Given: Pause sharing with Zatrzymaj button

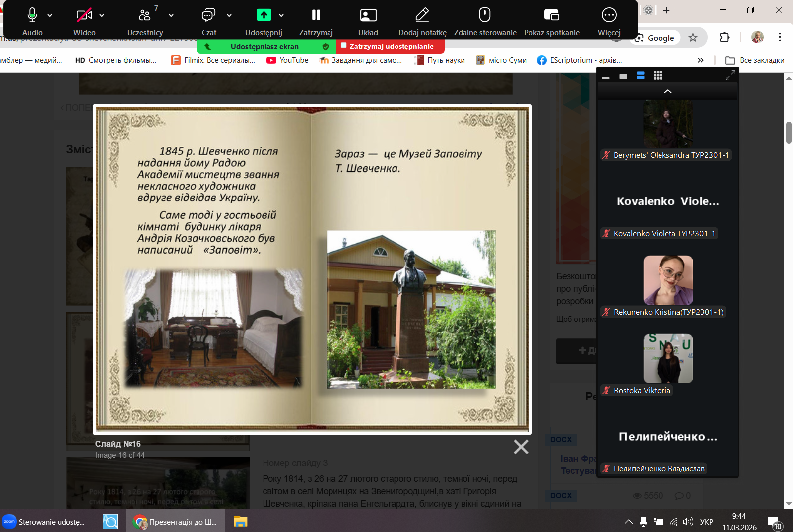Looking at the screenshot, I should pos(316,16).
